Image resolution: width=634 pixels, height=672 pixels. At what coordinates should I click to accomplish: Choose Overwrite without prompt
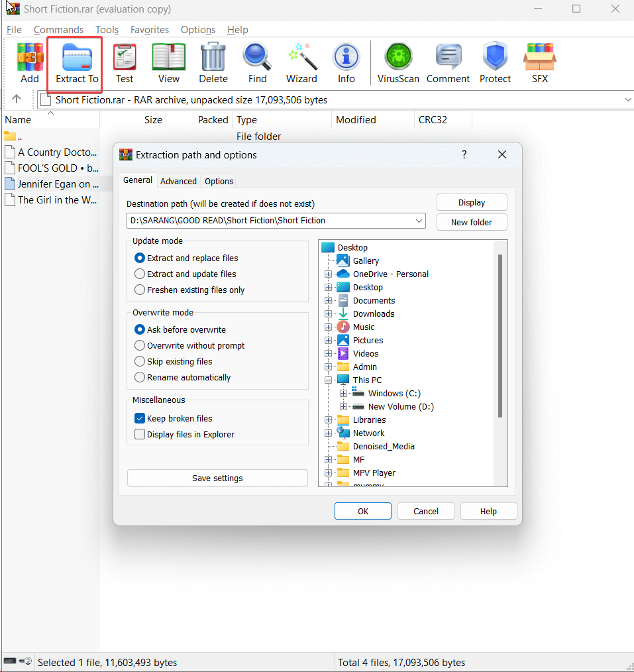point(140,345)
